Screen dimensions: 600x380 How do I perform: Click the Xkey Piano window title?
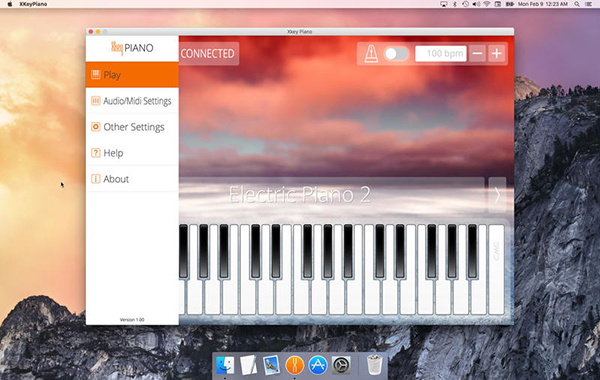[x=300, y=31]
